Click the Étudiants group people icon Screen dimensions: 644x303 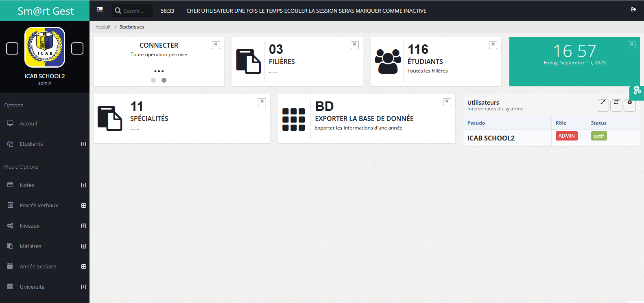click(388, 61)
